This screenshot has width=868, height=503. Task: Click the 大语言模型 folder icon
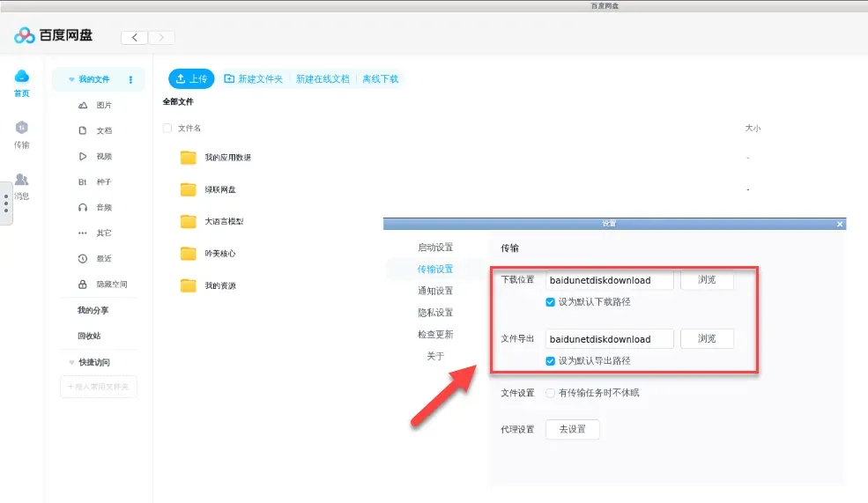(x=189, y=221)
